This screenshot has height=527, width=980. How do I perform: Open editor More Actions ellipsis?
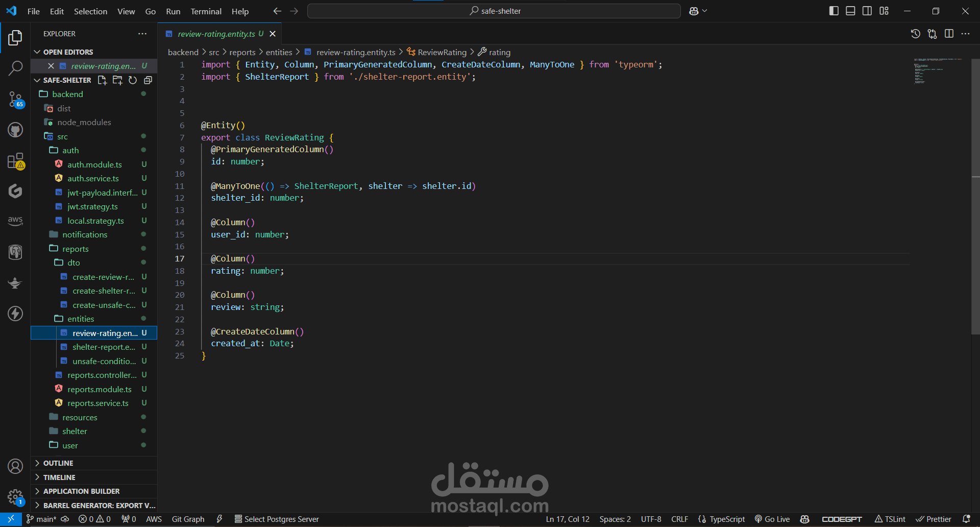(x=965, y=34)
